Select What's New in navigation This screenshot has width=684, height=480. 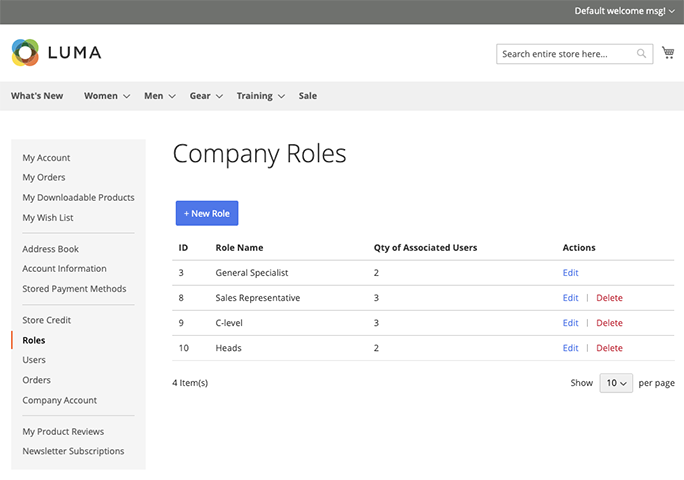37,96
